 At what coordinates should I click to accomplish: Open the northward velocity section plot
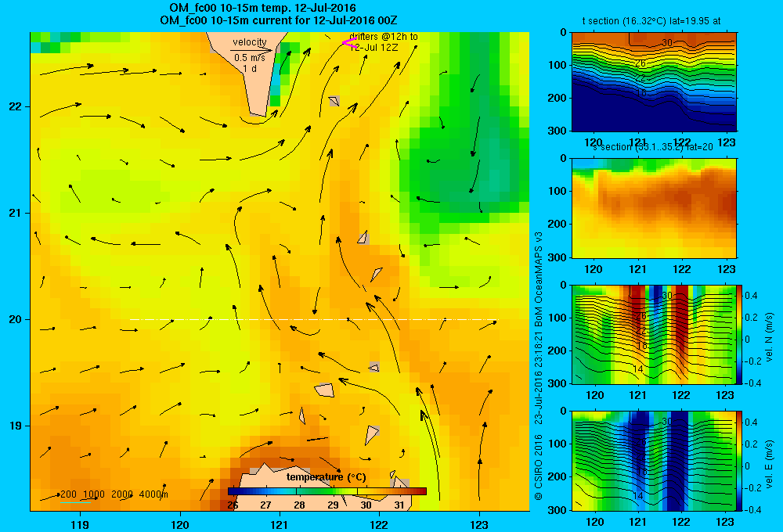654,334
